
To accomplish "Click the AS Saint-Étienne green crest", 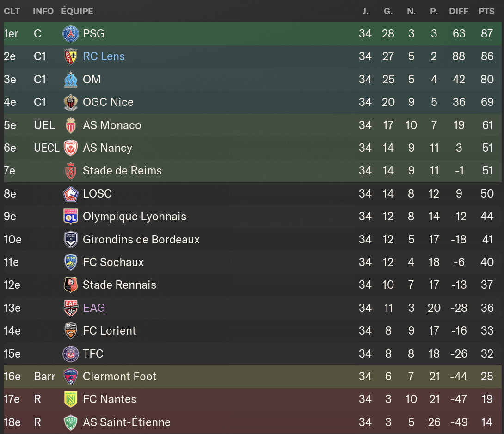I will click(71, 422).
